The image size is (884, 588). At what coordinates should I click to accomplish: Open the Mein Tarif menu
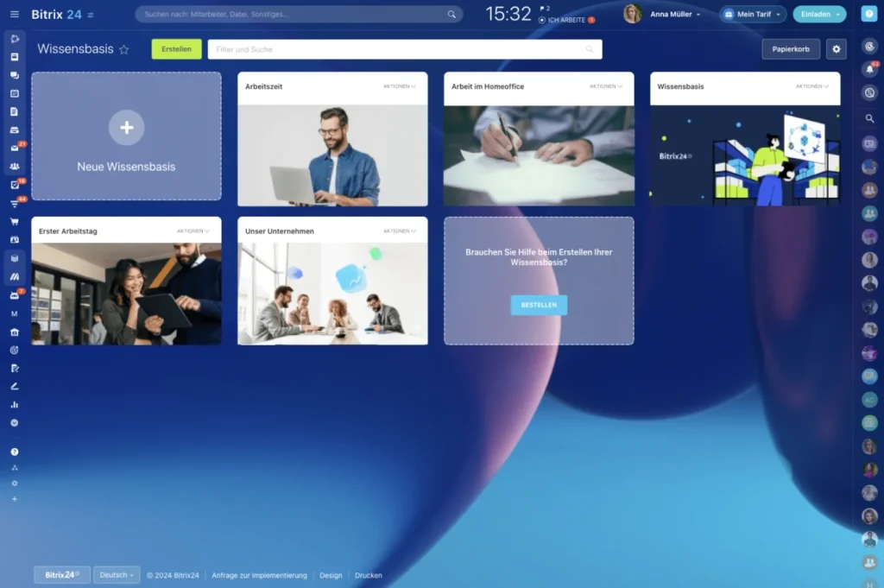[x=753, y=15]
